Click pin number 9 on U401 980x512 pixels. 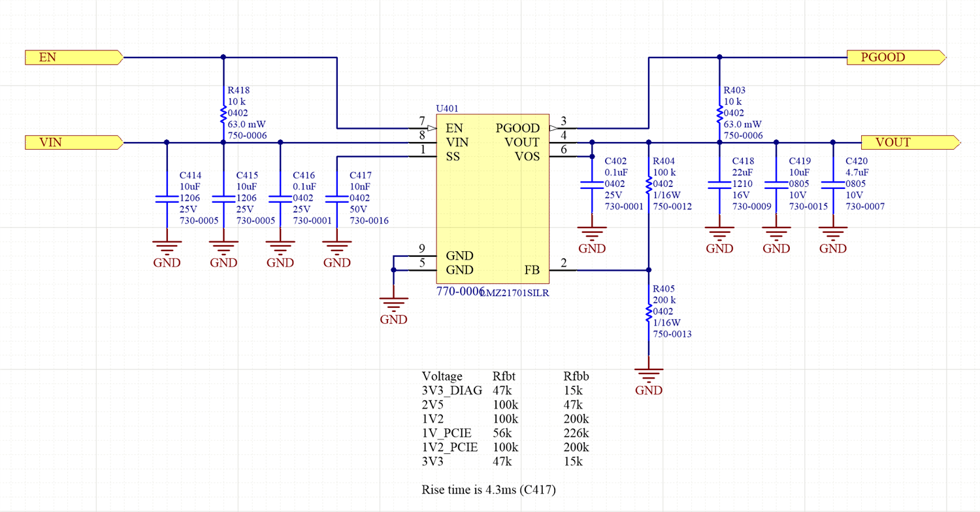pyautogui.click(x=422, y=248)
